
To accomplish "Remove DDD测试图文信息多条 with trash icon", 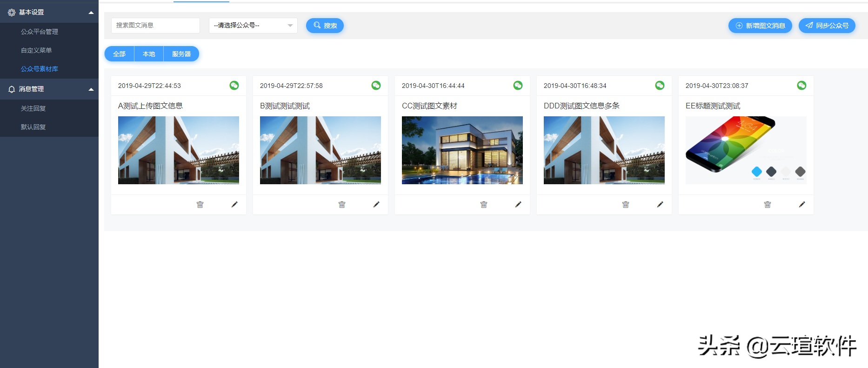I will coord(626,205).
